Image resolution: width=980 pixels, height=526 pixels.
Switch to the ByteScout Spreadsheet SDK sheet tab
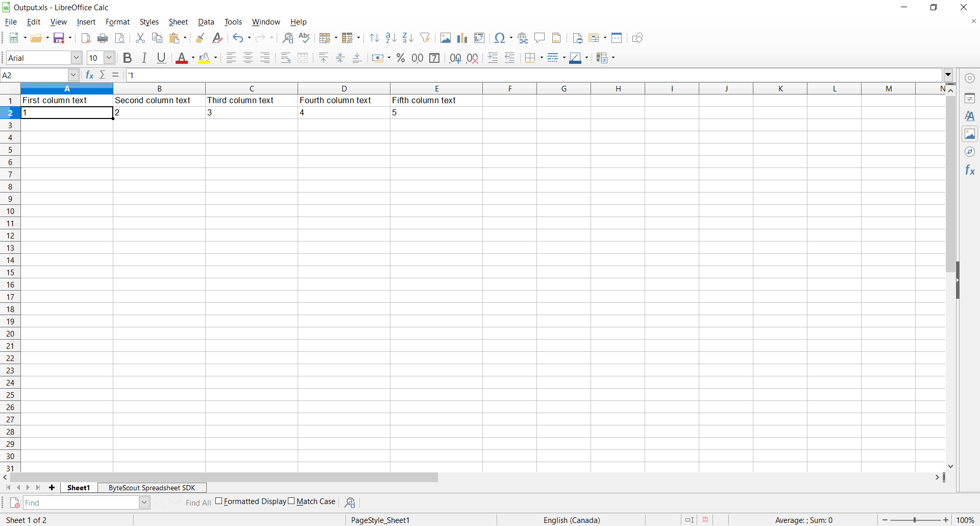point(151,488)
